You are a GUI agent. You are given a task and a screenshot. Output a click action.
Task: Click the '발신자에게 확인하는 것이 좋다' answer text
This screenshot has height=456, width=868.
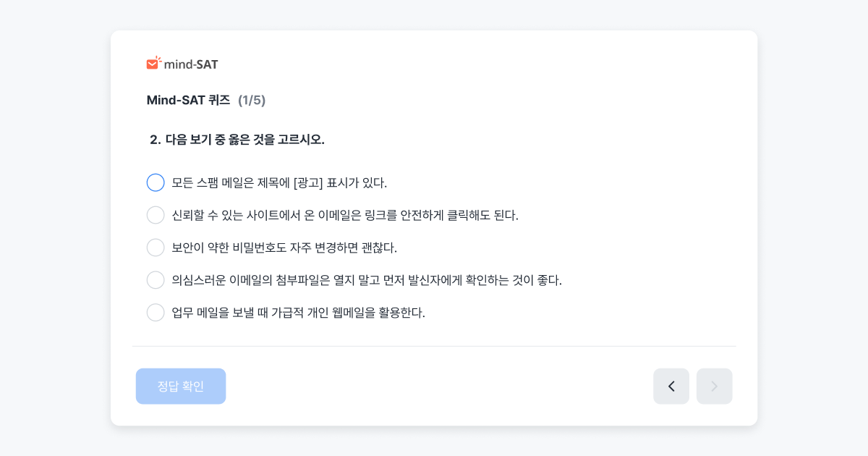pos(485,280)
